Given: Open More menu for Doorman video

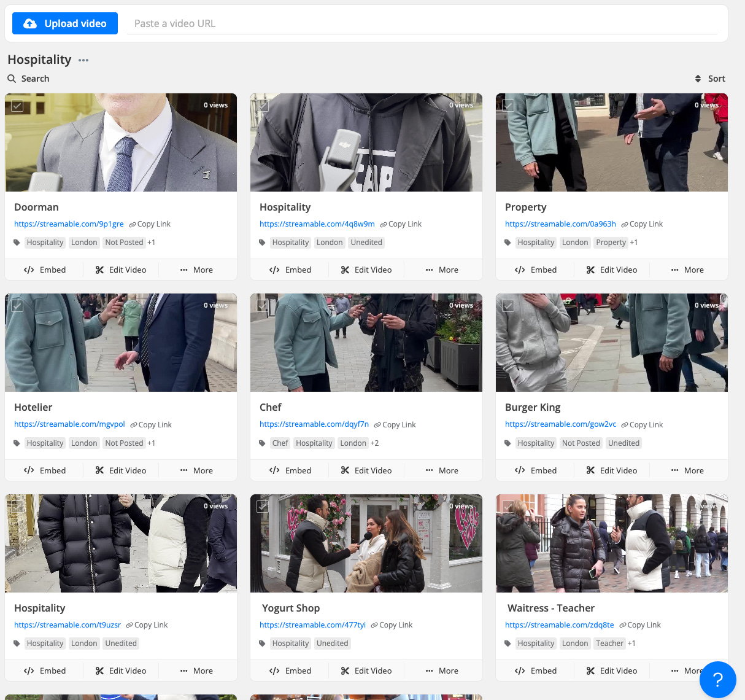Looking at the screenshot, I should pyautogui.click(x=196, y=270).
